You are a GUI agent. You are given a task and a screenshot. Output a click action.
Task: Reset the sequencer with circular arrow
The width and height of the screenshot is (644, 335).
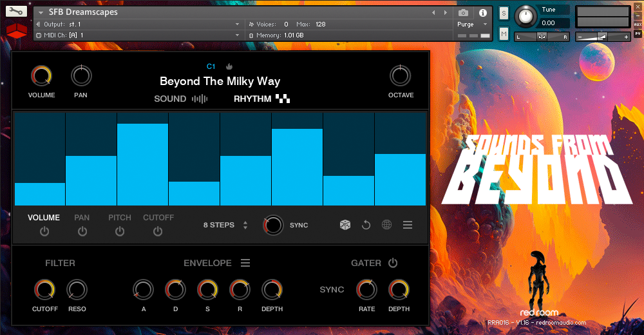point(366,225)
